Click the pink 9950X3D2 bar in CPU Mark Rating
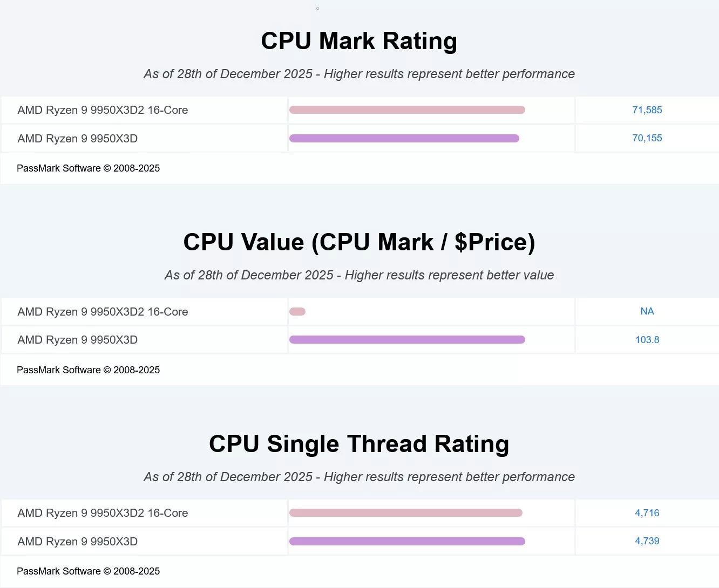This screenshot has height=588, width=719. pyautogui.click(x=407, y=110)
